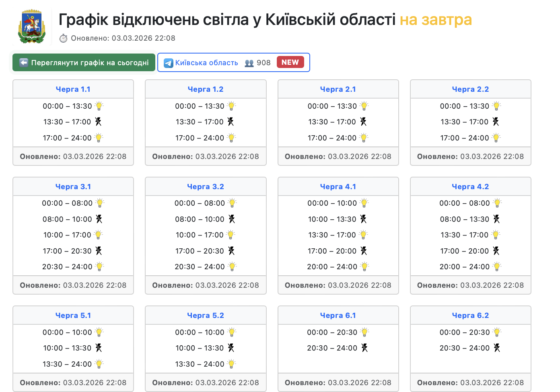
Task: Click the light bulb icon for Черга 5.1 13:30–24:00
Action: [x=99, y=364]
